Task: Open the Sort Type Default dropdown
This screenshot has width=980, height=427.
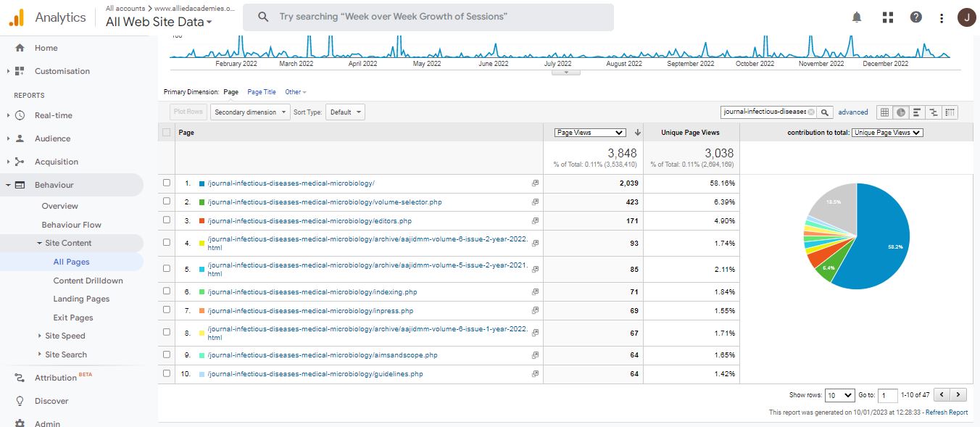Action: 345,112
